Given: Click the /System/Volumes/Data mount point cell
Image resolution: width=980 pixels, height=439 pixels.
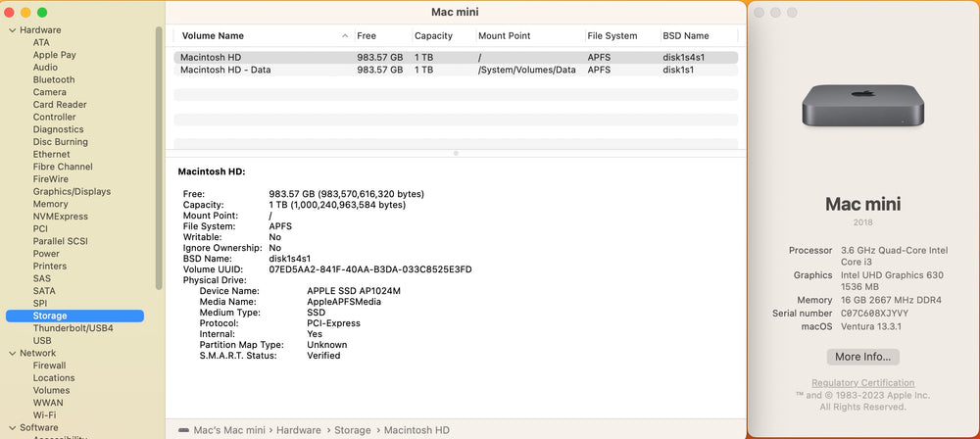Looking at the screenshot, I should (527, 70).
